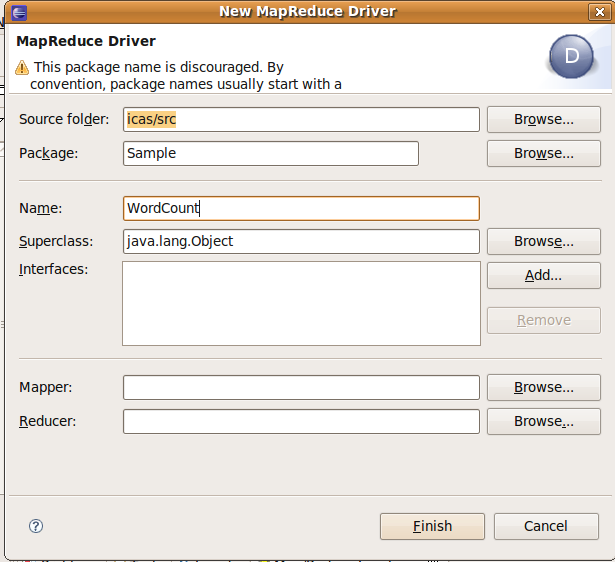Click the blue MapReduce Driver D icon

tap(571, 57)
